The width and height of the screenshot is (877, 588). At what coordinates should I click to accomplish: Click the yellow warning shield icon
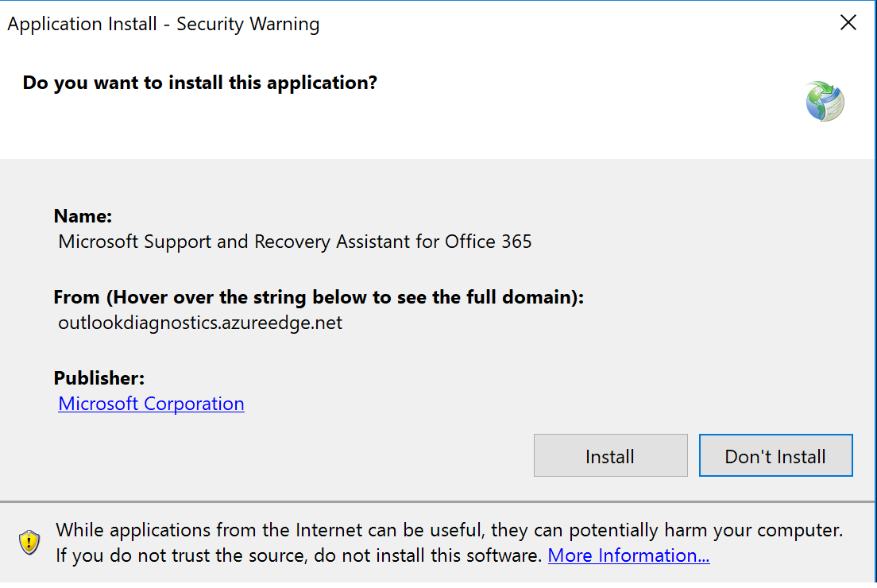(29, 543)
